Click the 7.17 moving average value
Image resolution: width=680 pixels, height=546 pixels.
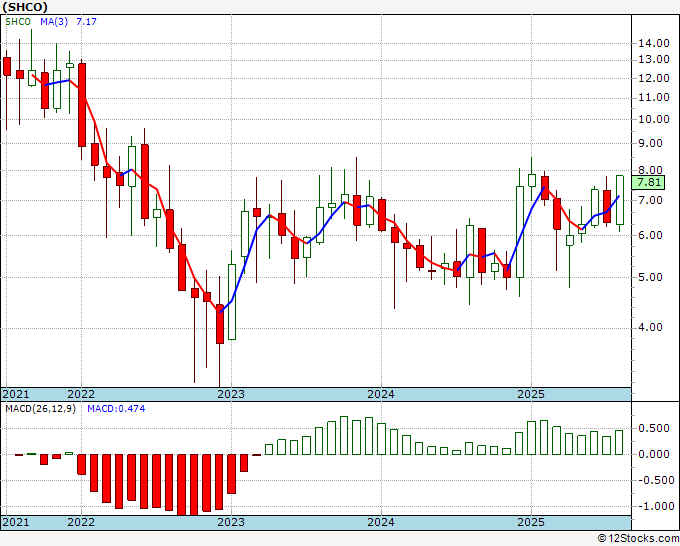click(x=86, y=22)
